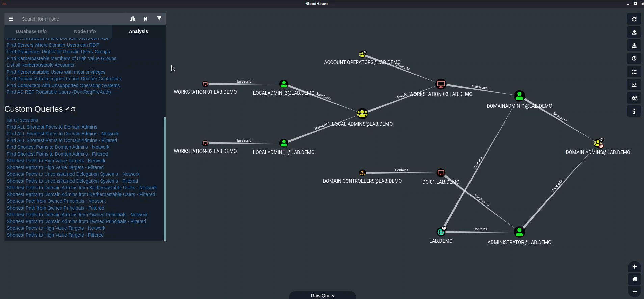Click the info about icon

click(634, 111)
